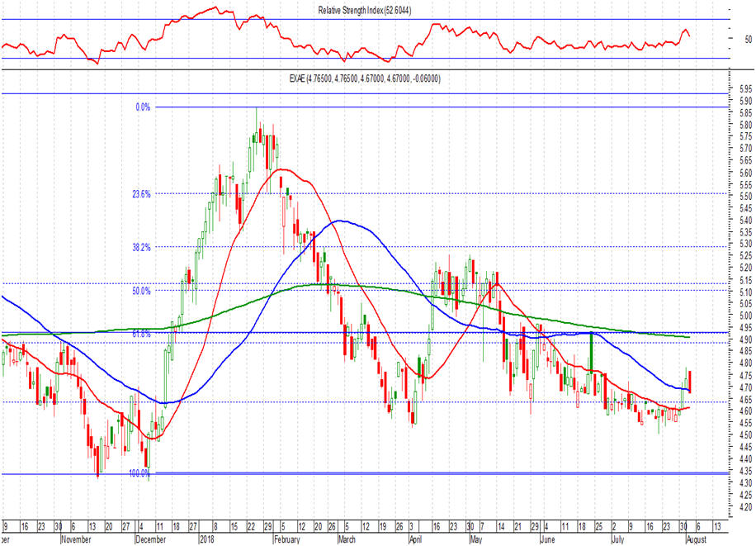756x546 pixels.
Task: Click the 0.0% Fibonacci level label
Action: click(x=142, y=107)
